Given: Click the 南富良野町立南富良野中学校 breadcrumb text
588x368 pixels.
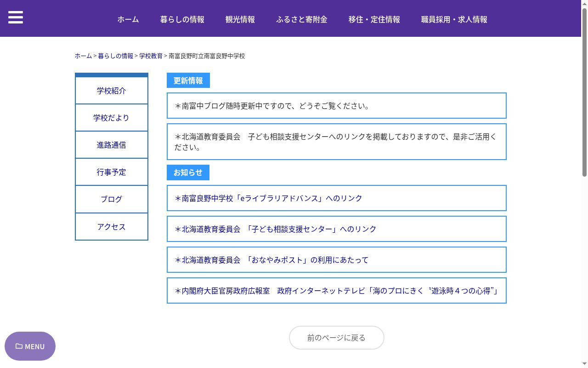Looking at the screenshot, I should (207, 56).
